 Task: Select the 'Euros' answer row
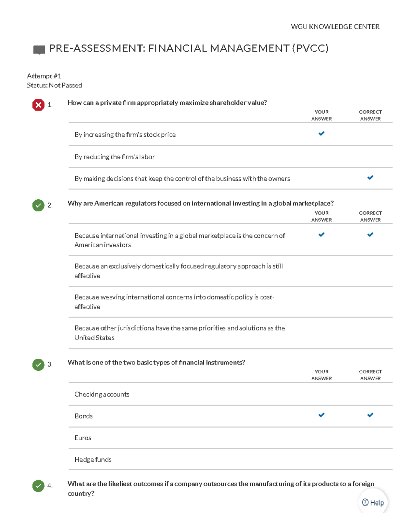tap(83, 438)
